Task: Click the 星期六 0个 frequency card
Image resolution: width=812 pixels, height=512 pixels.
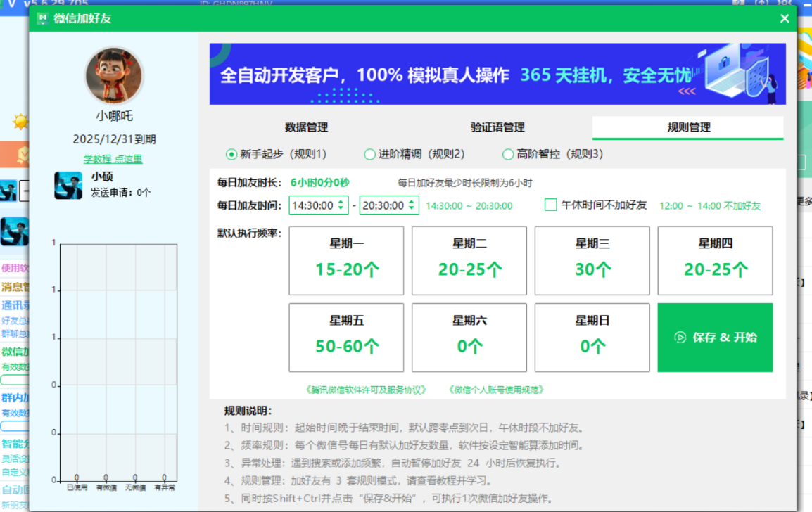Action: click(469, 338)
